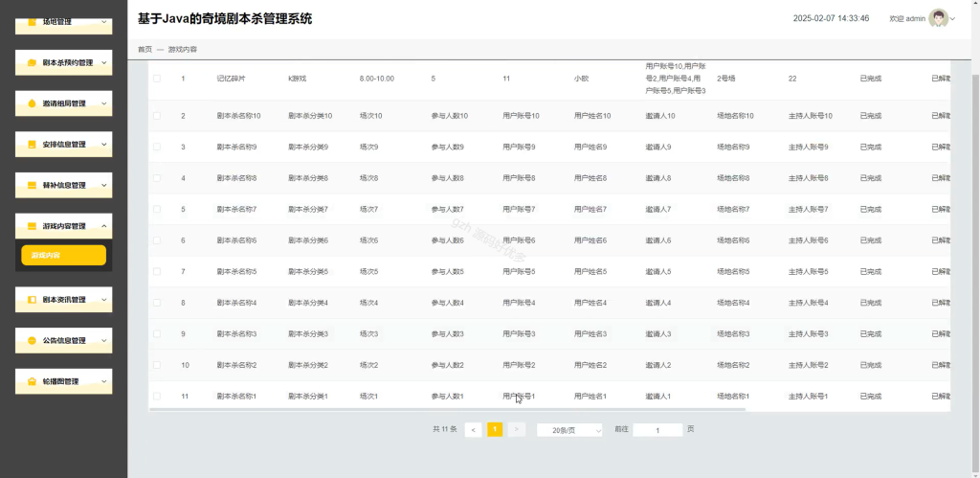The width and height of the screenshot is (980, 478).
Task: Click the 安排信息管理 menu icon
Action: (x=32, y=145)
